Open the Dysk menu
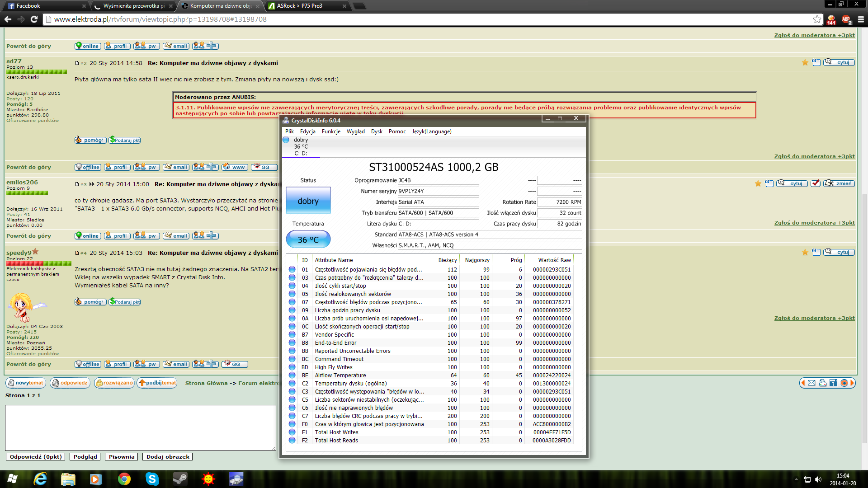The image size is (868, 488). click(x=377, y=131)
